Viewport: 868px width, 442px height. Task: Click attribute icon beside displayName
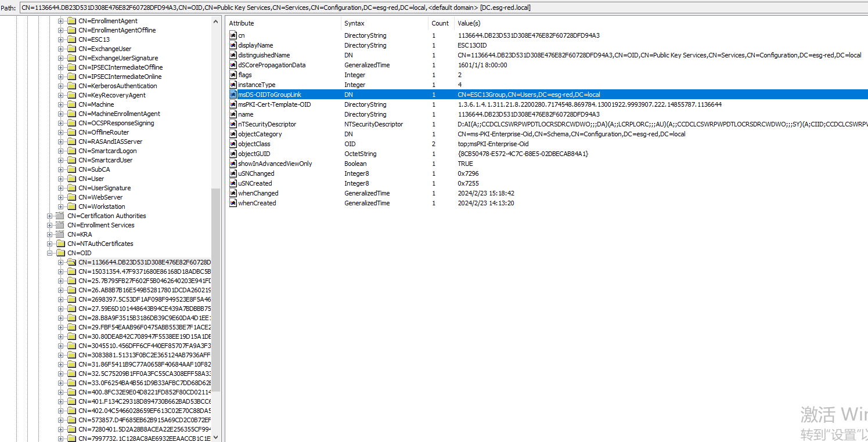[x=233, y=45]
